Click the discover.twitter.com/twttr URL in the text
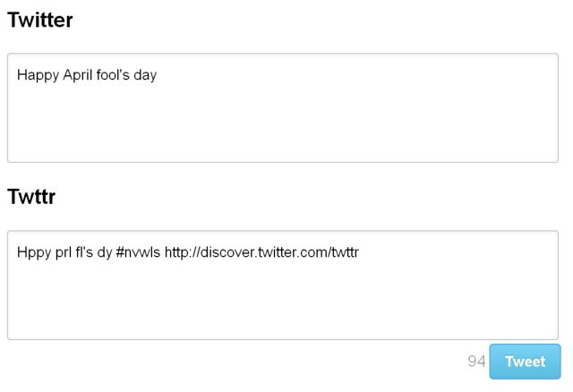 (261, 252)
